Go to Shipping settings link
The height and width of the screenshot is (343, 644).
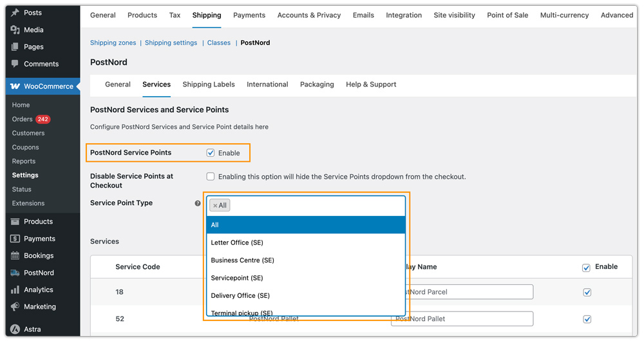click(x=171, y=43)
